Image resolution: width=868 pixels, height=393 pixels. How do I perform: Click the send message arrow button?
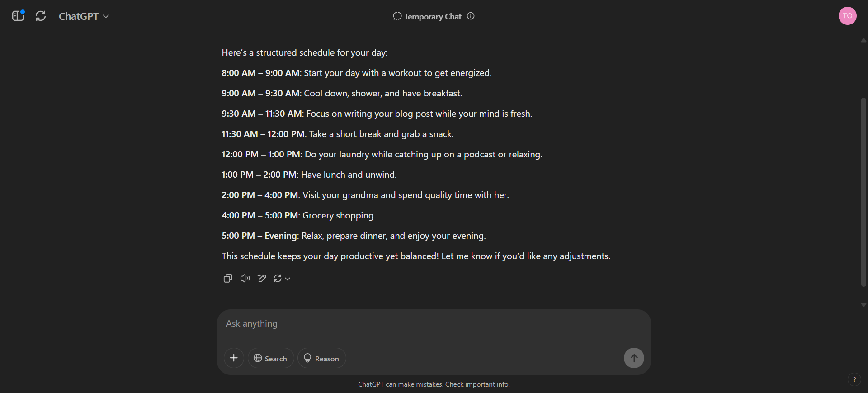[634, 358]
